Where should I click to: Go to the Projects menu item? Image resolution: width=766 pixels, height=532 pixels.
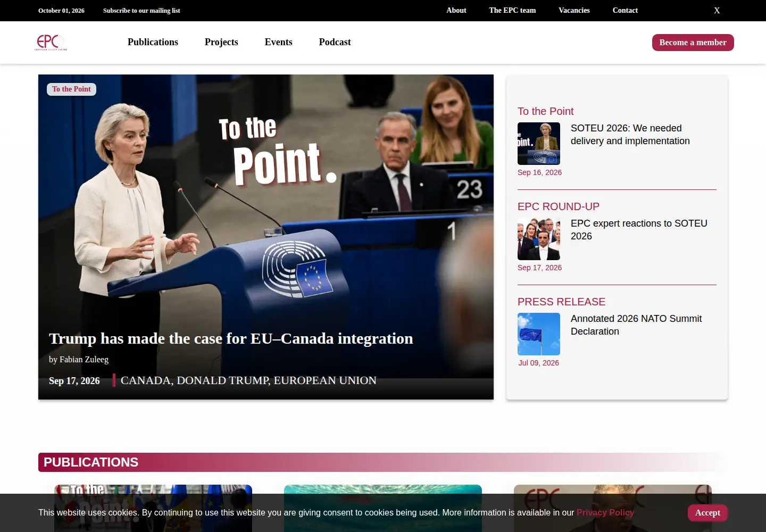tap(221, 42)
